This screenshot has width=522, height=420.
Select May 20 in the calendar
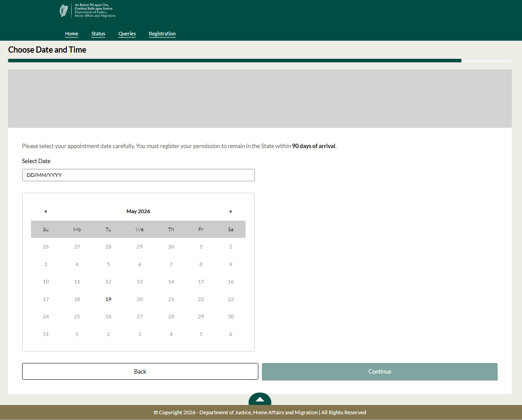click(x=140, y=299)
